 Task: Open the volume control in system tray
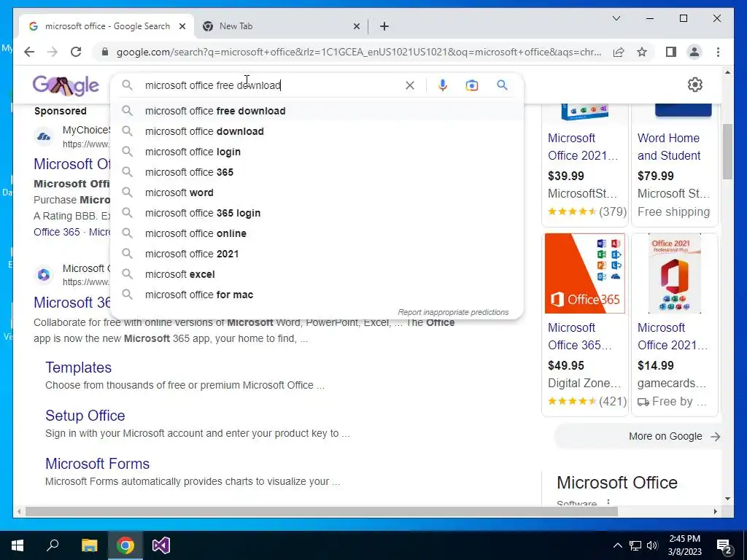tap(652, 545)
